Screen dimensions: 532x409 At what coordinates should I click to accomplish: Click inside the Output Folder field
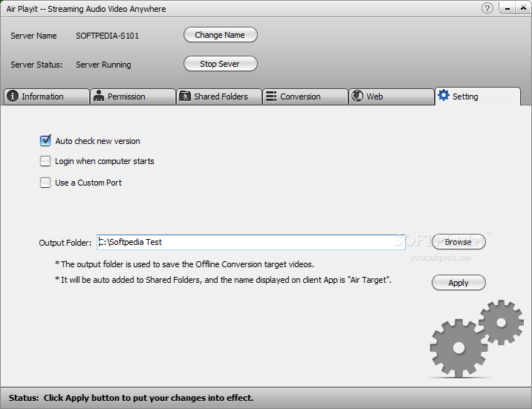251,242
